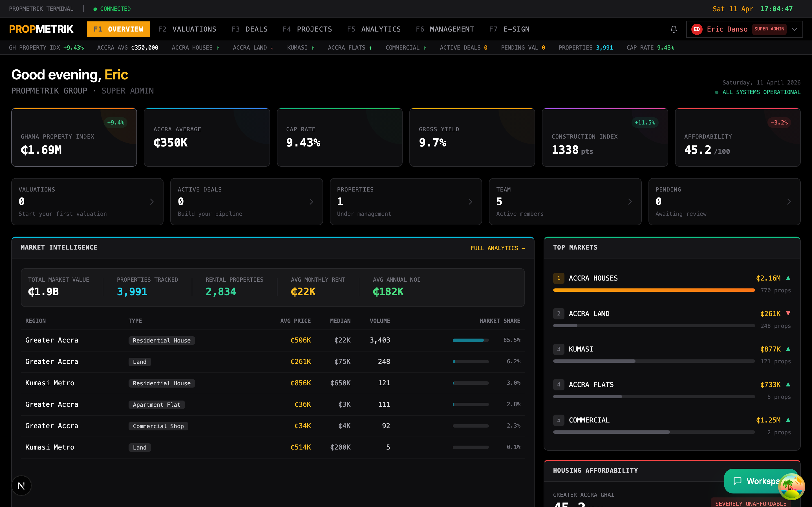
Task: Follow the Full Analytics link
Action: [x=498, y=248]
